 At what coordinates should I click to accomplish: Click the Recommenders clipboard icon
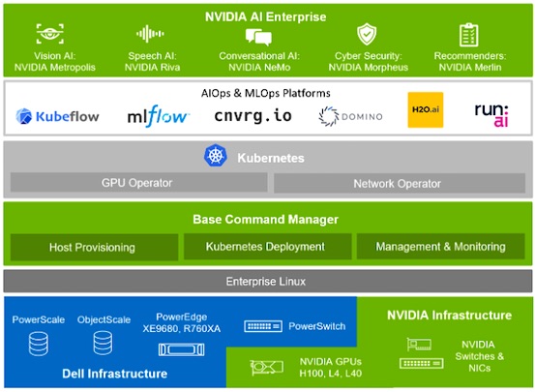469,35
